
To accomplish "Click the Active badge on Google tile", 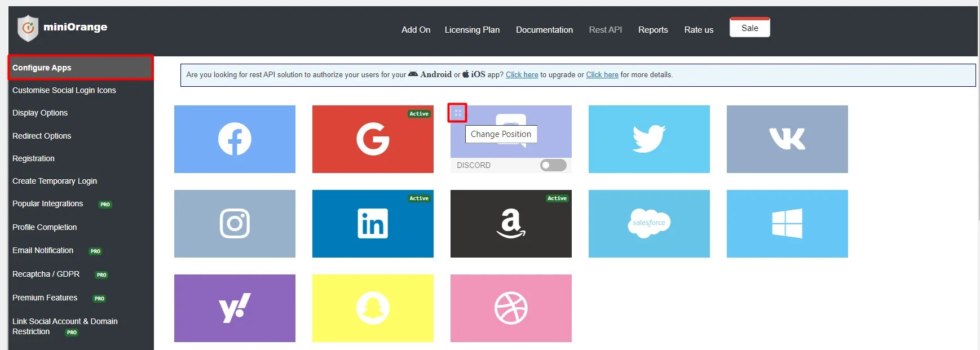I will (419, 114).
